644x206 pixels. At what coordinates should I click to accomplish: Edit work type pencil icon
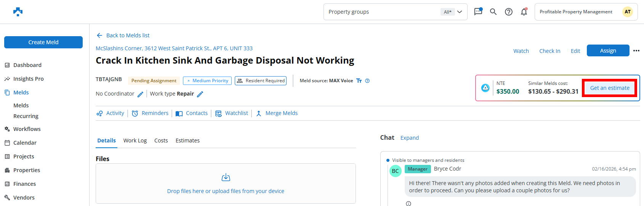point(200,94)
